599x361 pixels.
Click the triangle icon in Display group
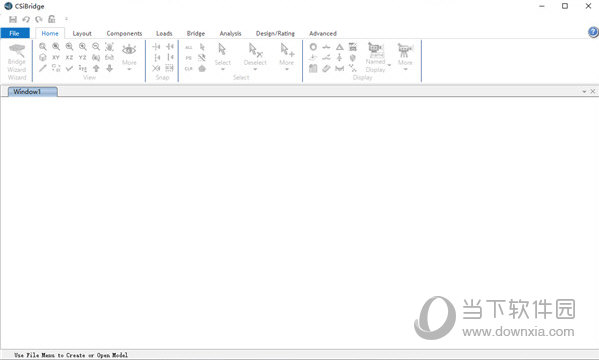coord(340,47)
